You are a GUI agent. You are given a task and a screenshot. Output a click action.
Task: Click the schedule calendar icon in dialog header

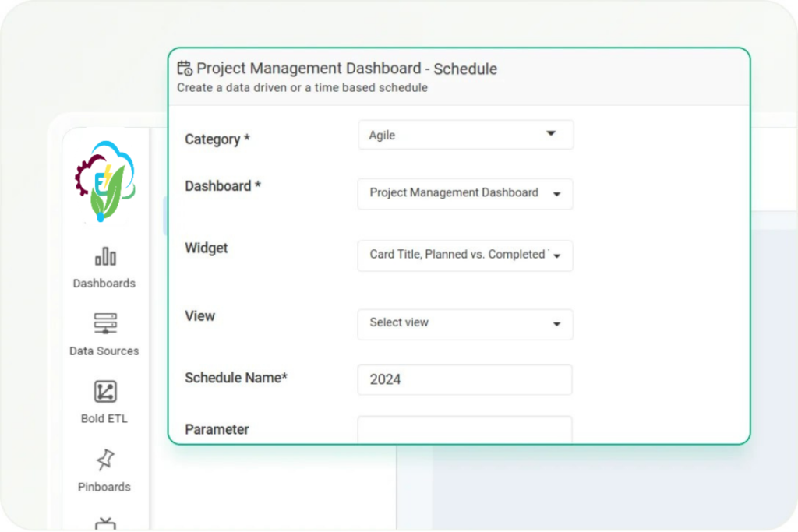[x=185, y=69]
